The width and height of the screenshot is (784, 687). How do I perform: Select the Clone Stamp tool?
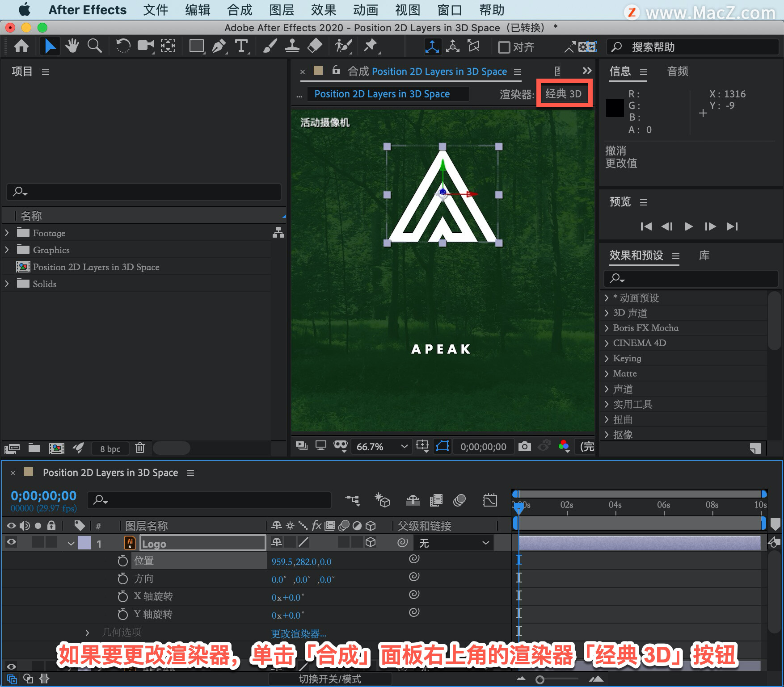point(292,46)
